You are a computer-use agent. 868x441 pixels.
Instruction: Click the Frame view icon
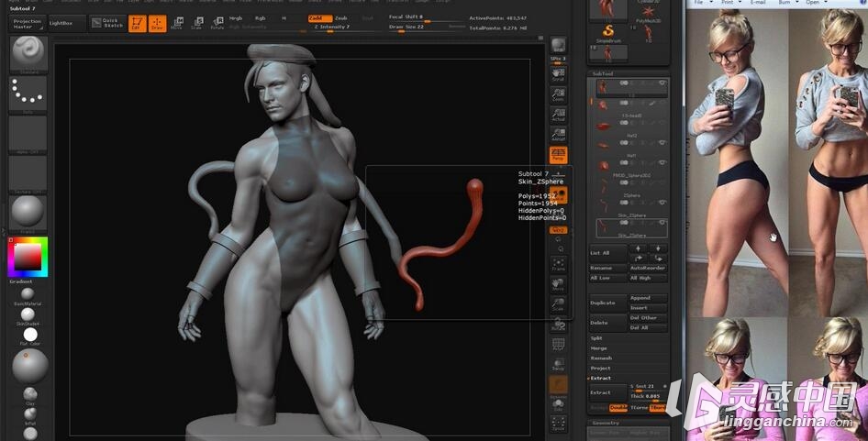tap(558, 264)
